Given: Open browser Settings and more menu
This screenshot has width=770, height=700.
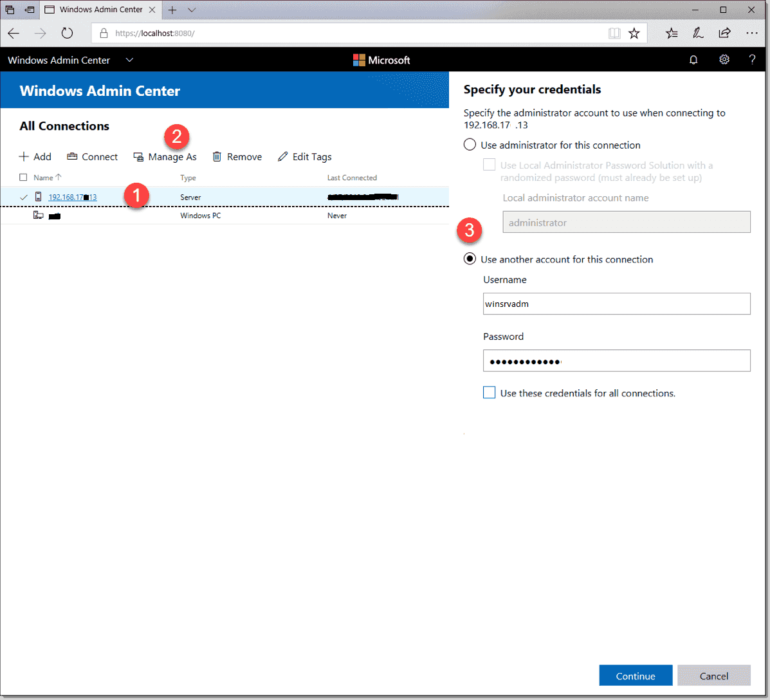Looking at the screenshot, I should (x=751, y=33).
